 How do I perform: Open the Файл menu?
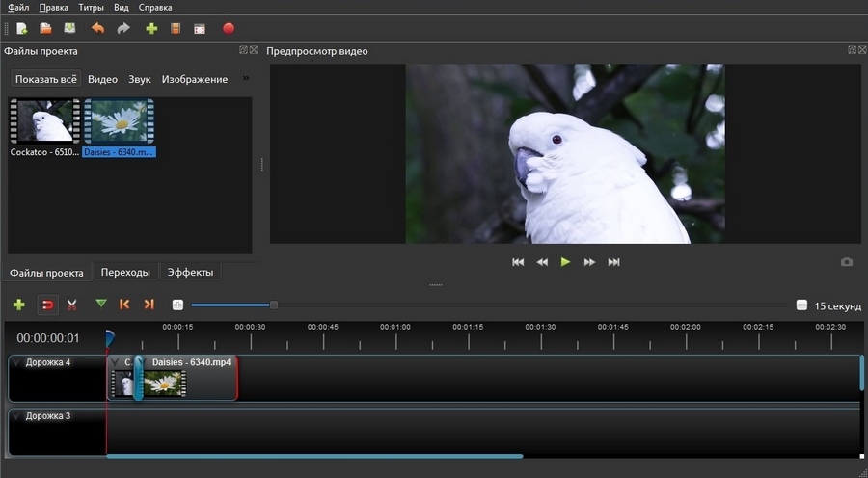pyautogui.click(x=18, y=7)
